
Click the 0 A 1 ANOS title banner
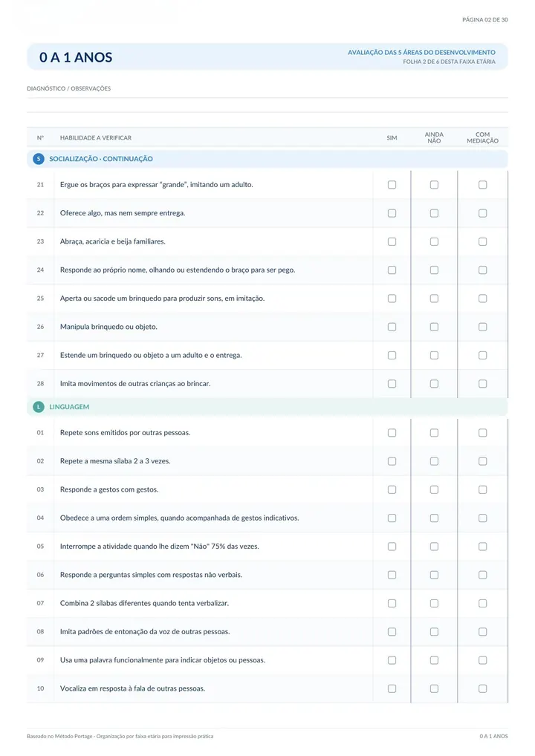[x=267, y=57]
